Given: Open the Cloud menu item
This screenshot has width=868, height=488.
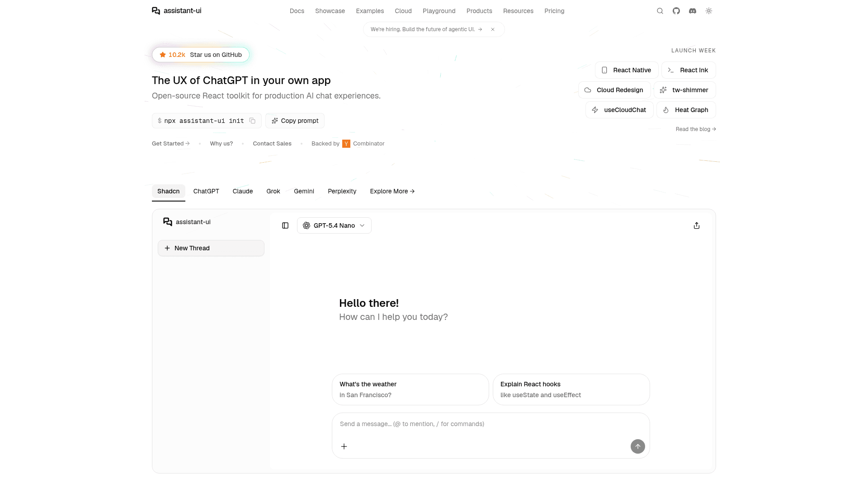Looking at the screenshot, I should click(x=403, y=11).
